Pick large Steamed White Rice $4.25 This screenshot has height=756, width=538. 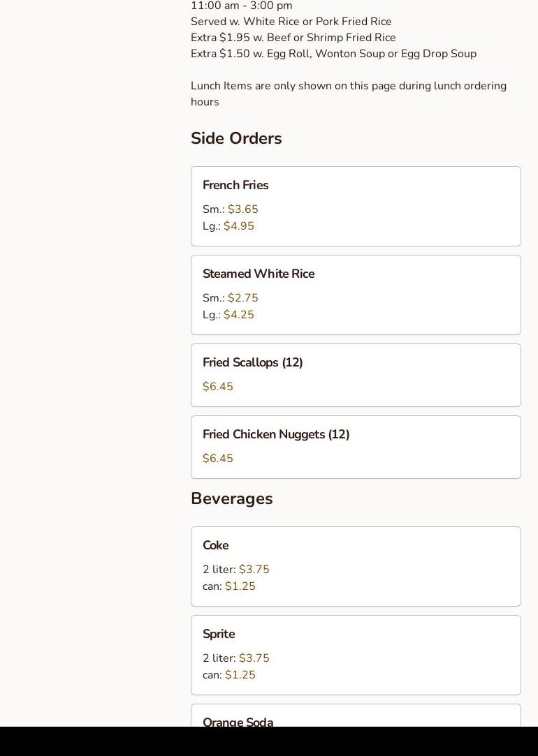tap(238, 315)
